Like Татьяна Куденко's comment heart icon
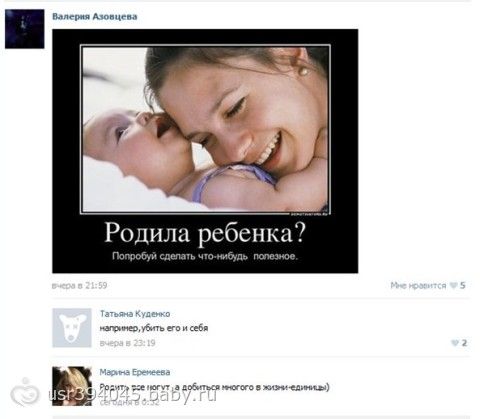 coord(455,343)
